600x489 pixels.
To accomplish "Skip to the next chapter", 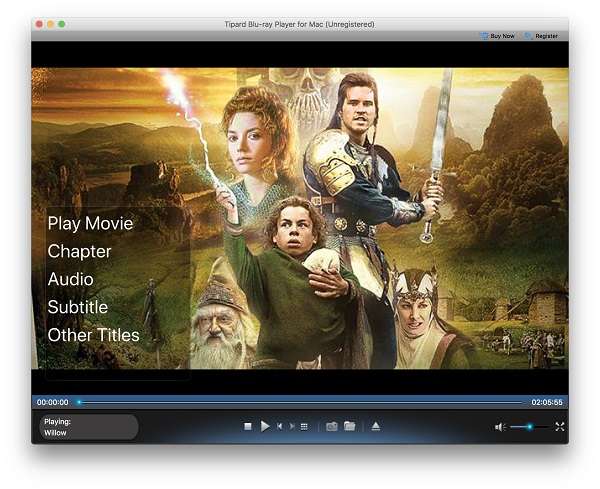I will pos(292,426).
